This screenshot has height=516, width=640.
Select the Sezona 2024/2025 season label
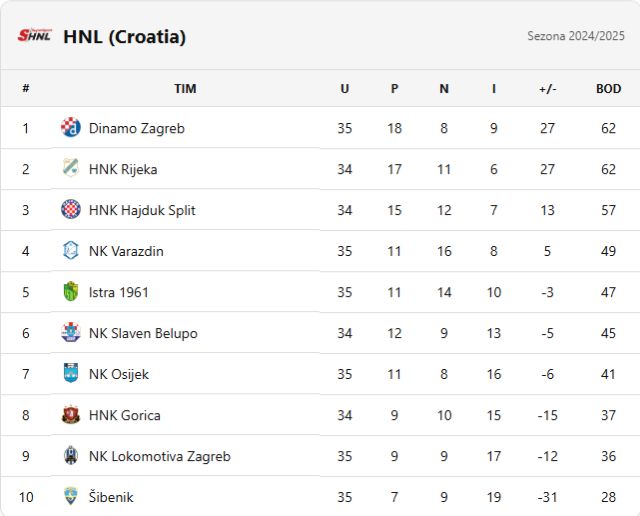point(576,36)
